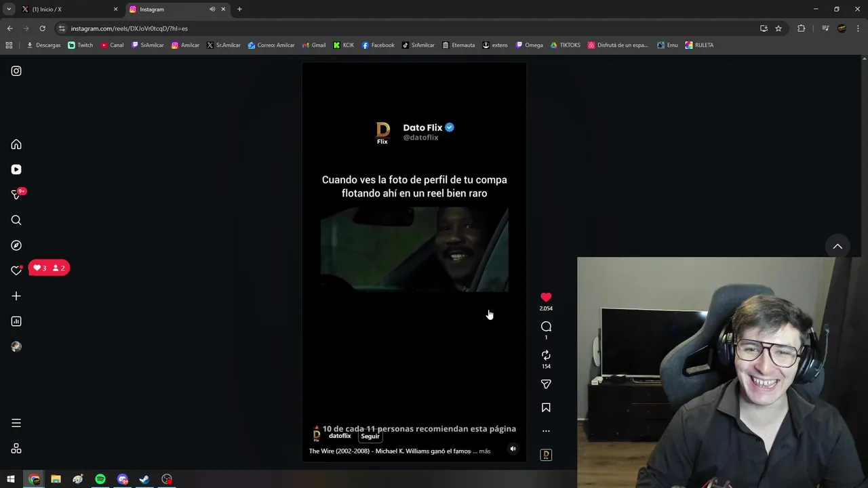
Task: Go to previous reel up arrow
Action: pos(837,247)
